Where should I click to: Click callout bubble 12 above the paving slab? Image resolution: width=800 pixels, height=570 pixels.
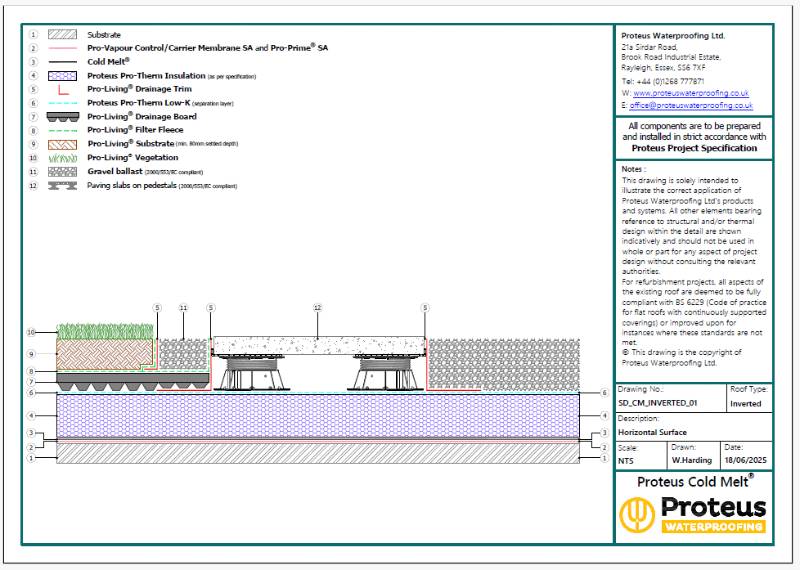[x=317, y=308]
